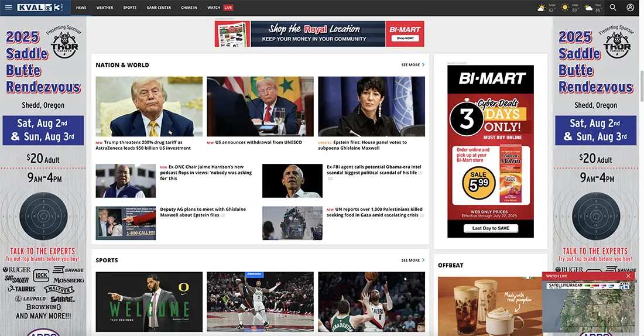644x336 pixels.
Task: Open the Sports menu item
Action: (x=130, y=8)
